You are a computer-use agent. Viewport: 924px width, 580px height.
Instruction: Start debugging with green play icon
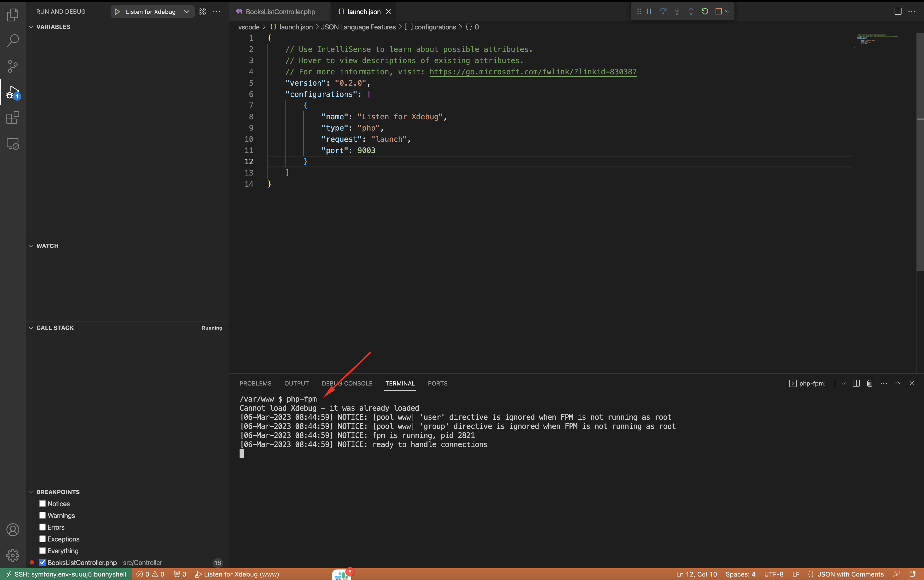click(x=117, y=12)
